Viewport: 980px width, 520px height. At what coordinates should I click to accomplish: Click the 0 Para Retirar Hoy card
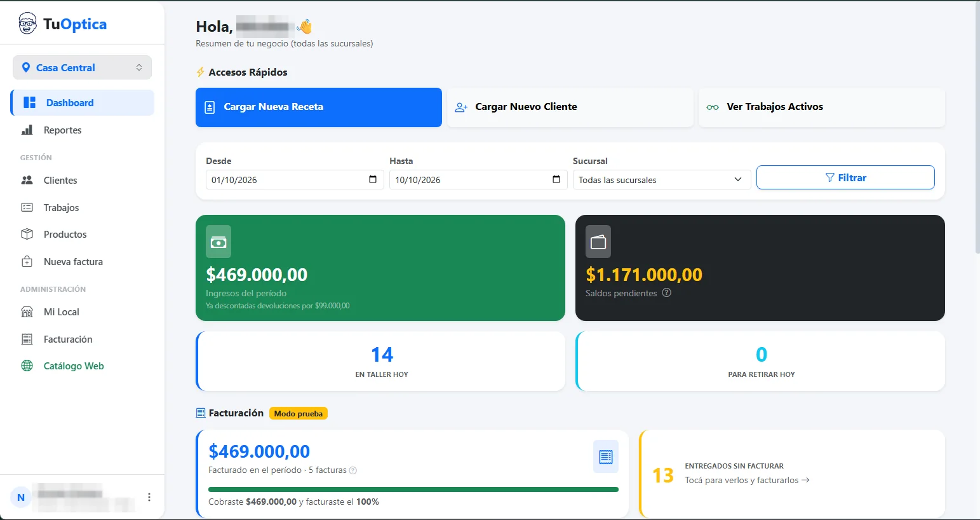(x=760, y=361)
